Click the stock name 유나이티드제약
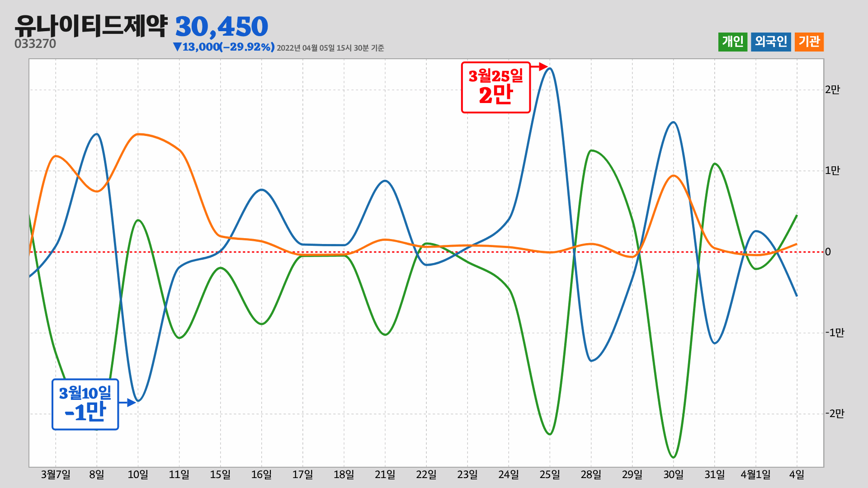868x488 pixels. [91, 26]
